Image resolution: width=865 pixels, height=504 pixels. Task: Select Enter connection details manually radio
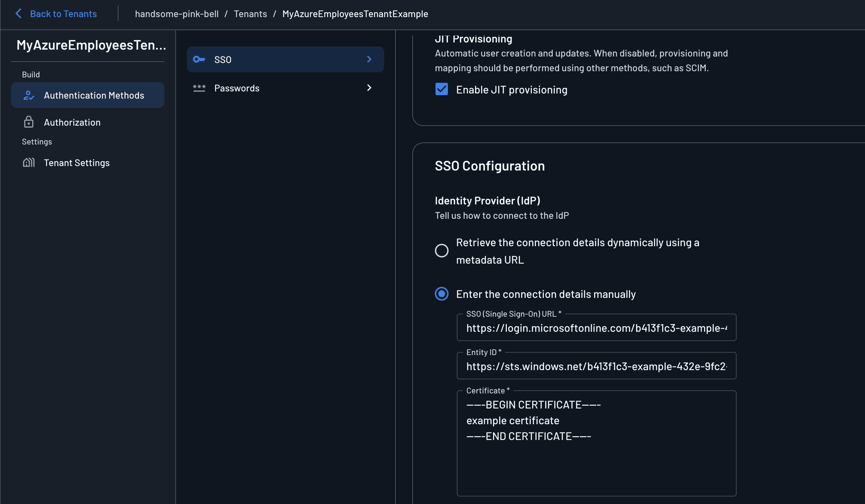(x=441, y=294)
